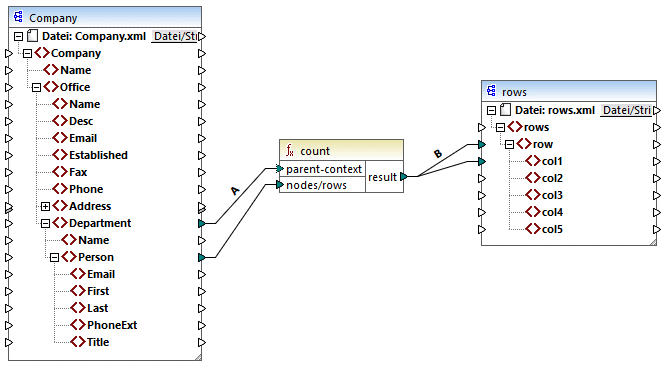Collapse the Person element node
664x365 pixels.
(54, 257)
